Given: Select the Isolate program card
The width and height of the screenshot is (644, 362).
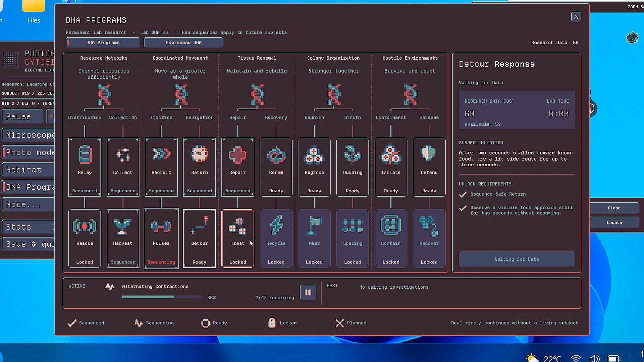Looking at the screenshot, I should [x=391, y=167].
